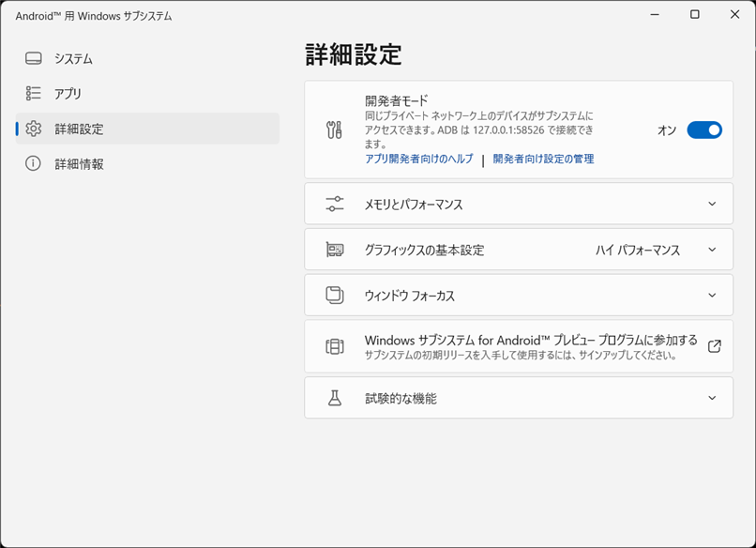Click the 開発者モード heading text
Screen dimensions: 756x548
(x=397, y=100)
